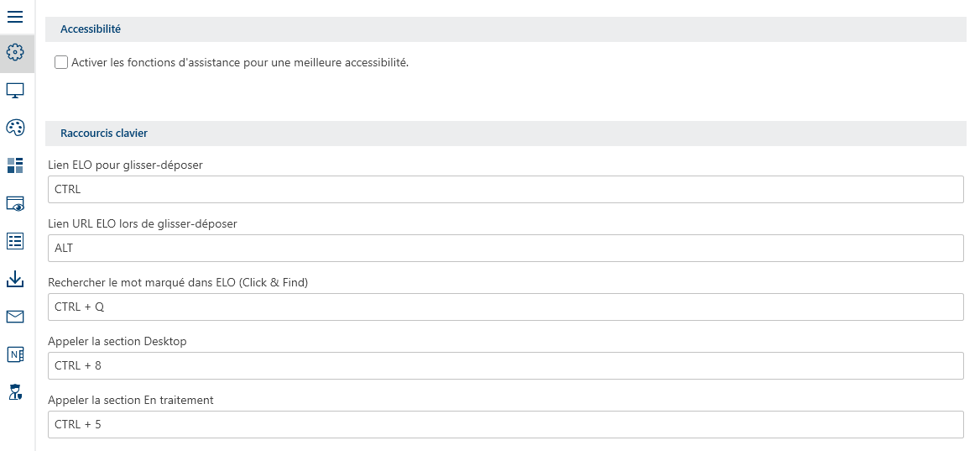Click the color palette icon
This screenshot has height=451, width=980.
click(x=15, y=128)
